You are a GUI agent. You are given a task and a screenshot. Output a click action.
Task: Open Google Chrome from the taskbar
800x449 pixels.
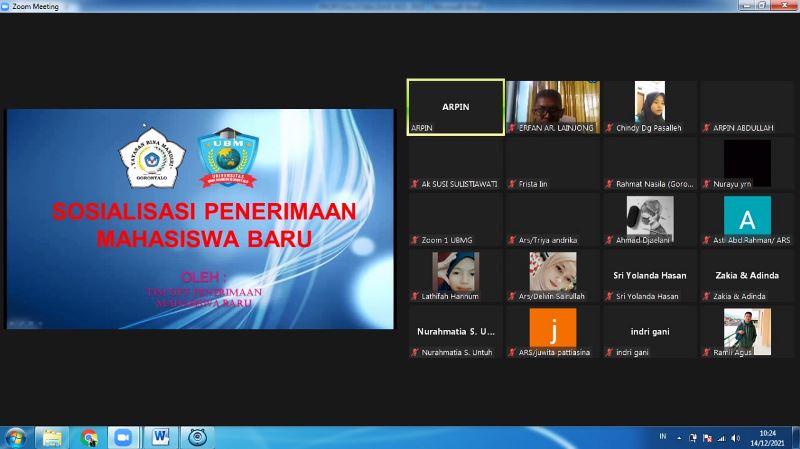(x=88, y=437)
